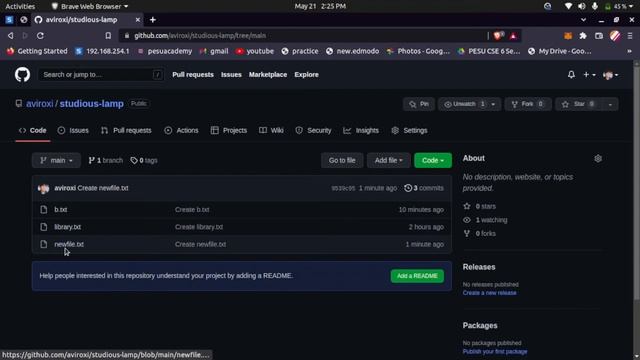This screenshot has height=360, width=640.
Task: Pin the repository with Pin button
Action: tap(419, 104)
